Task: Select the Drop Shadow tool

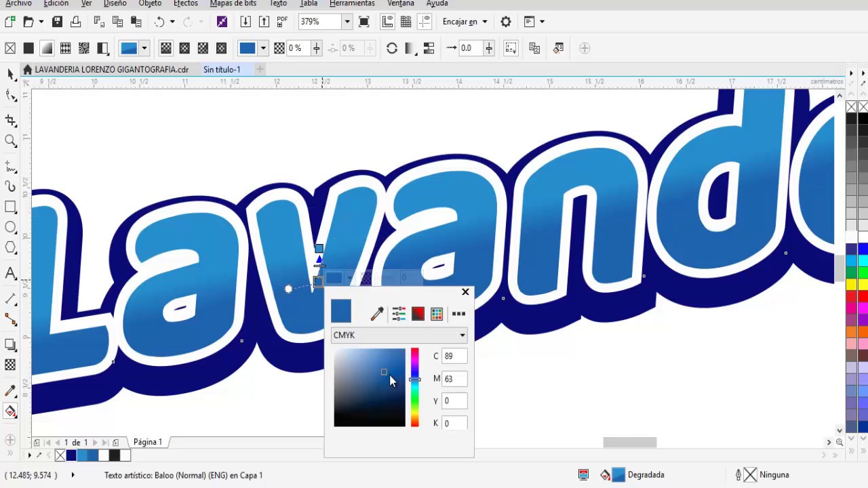Action: [10, 345]
